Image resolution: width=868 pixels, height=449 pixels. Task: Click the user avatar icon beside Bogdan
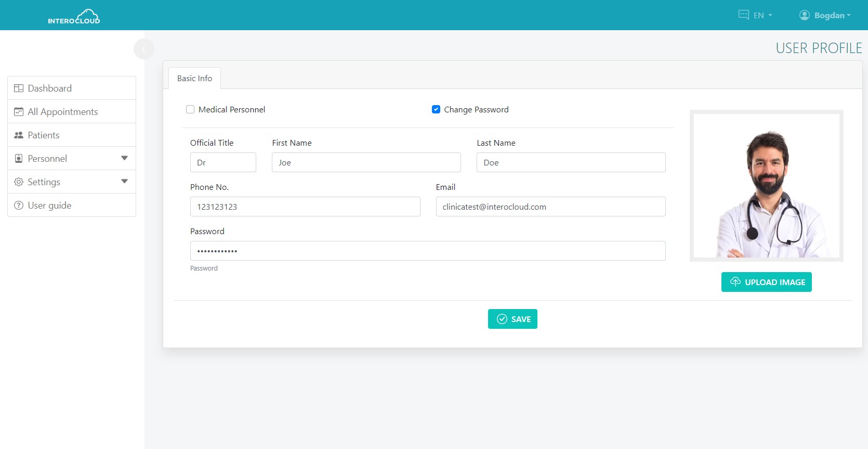804,15
